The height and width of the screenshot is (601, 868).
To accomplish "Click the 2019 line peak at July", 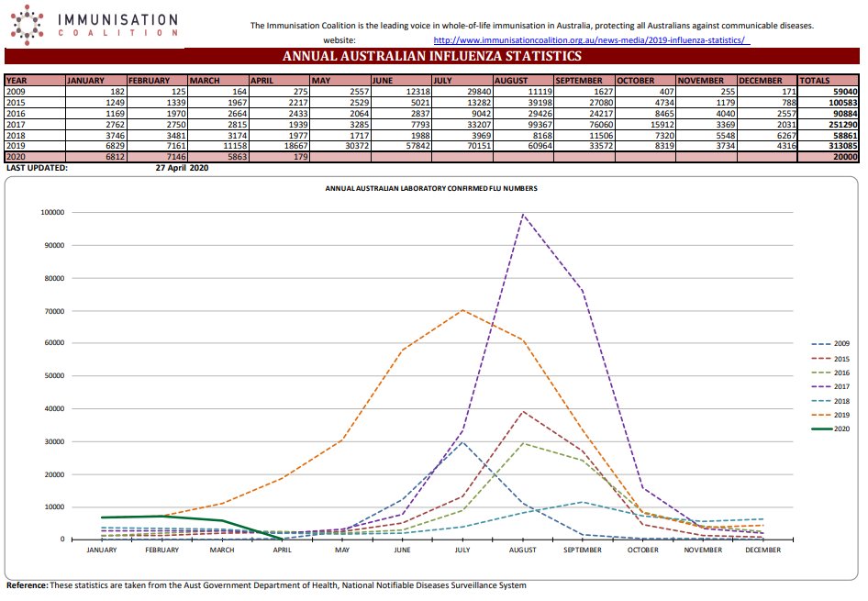I will pos(462,310).
